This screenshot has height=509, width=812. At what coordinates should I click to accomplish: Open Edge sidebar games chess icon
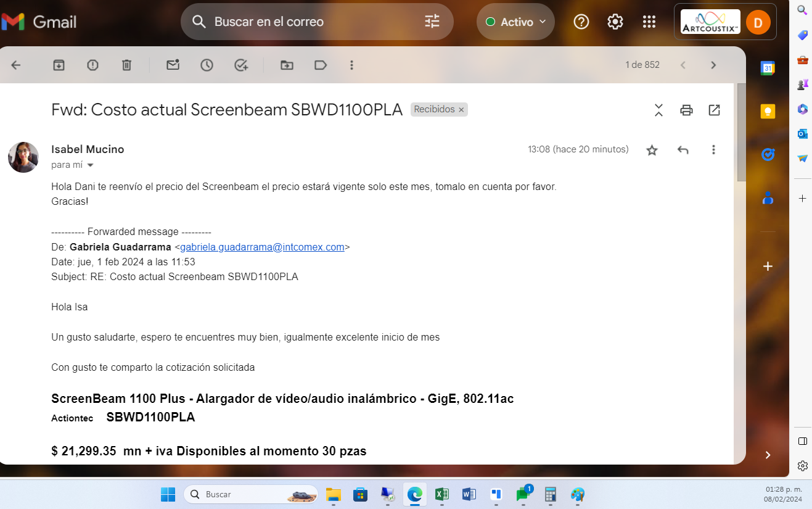click(x=802, y=85)
